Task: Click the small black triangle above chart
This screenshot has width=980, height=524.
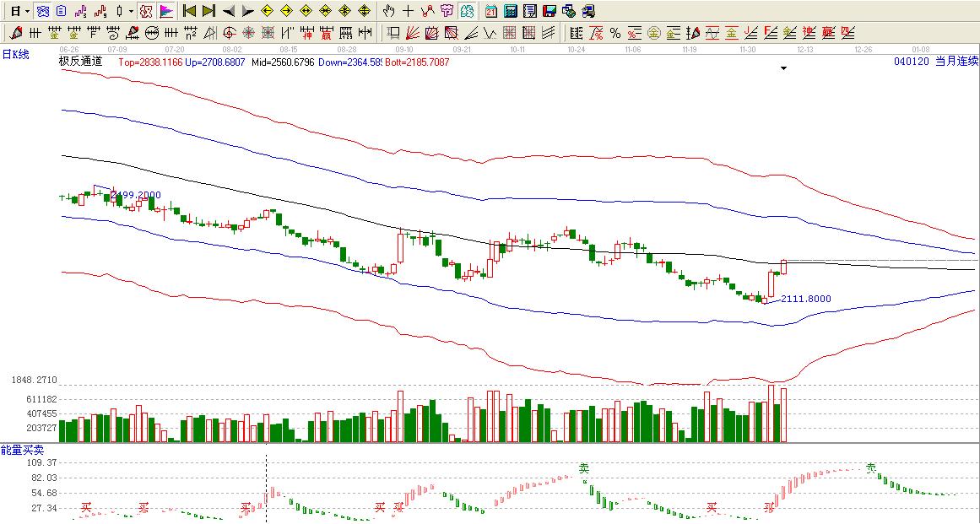Action: pyautogui.click(x=783, y=69)
